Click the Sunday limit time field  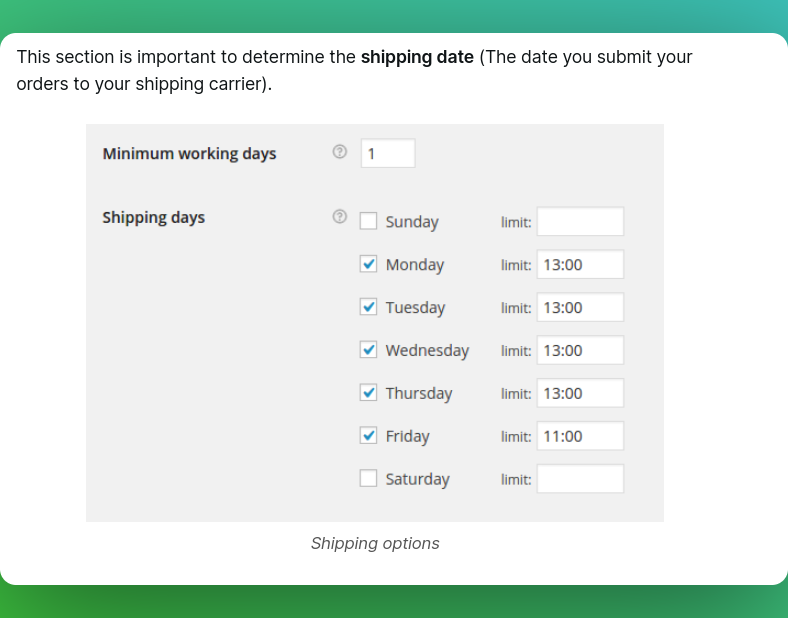coord(580,221)
